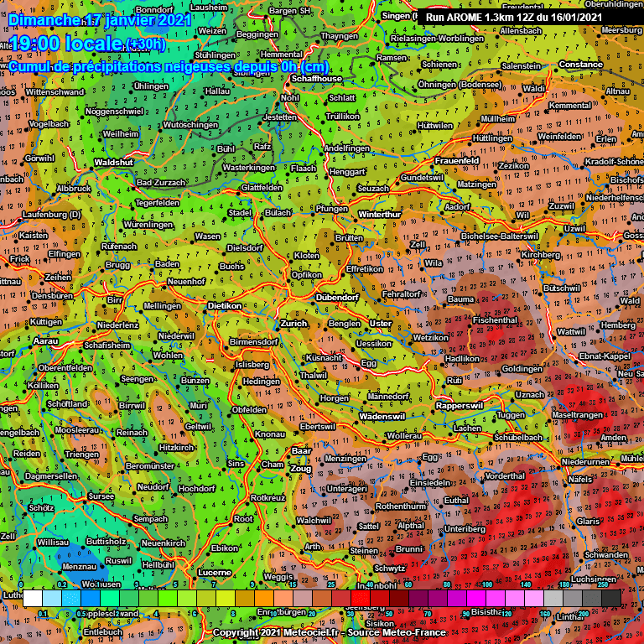The height and width of the screenshot is (644, 644).
Task: Pick the bright magenta 90–100 legend swatch
Action: point(476,599)
